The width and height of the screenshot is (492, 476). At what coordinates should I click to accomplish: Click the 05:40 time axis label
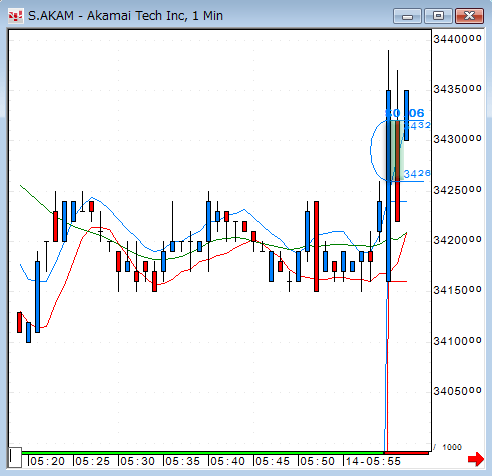(227, 461)
